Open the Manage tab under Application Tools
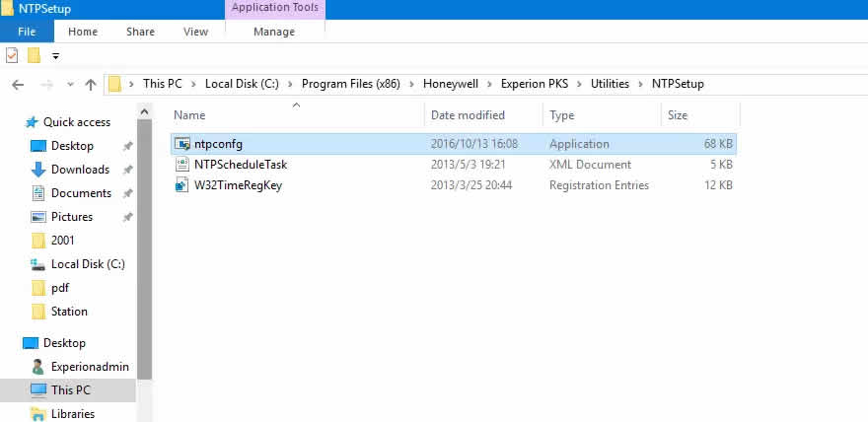 (274, 32)
